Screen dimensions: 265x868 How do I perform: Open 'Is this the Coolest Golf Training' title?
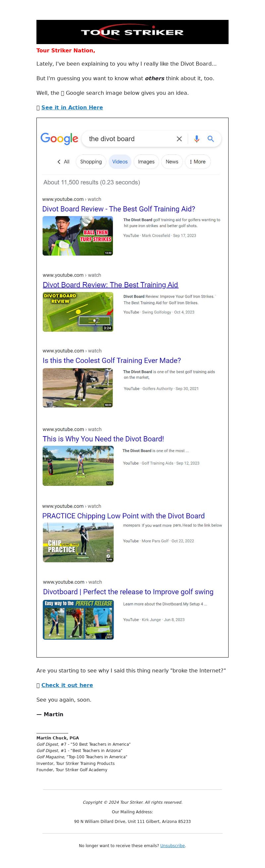[112, 361]
